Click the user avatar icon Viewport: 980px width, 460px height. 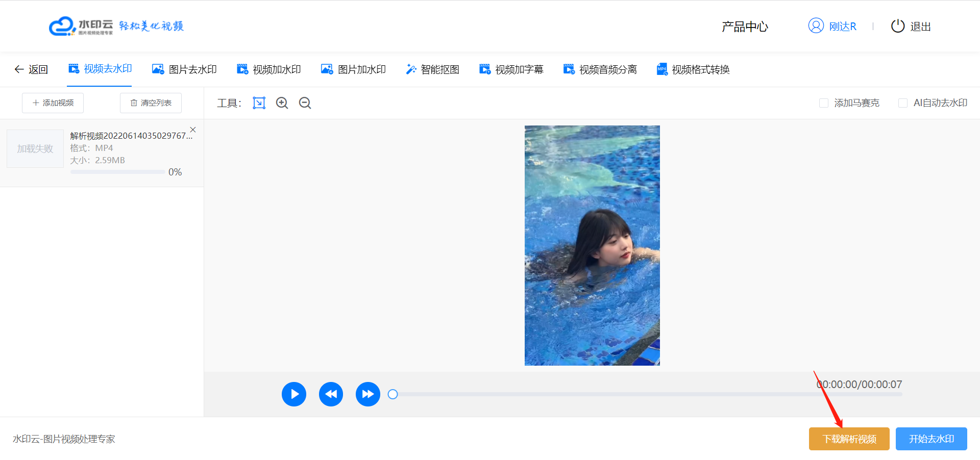tap(816, 26)
